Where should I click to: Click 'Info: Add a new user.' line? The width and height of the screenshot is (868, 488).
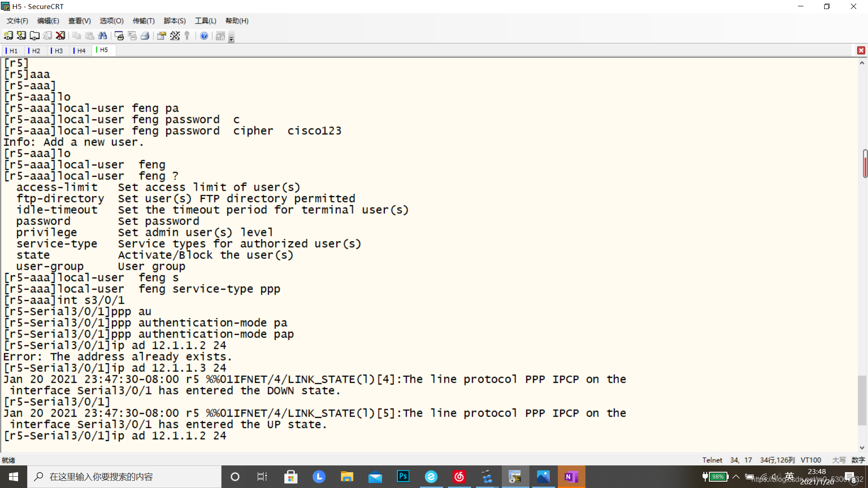pyautogui.click(x=74, y=142)
